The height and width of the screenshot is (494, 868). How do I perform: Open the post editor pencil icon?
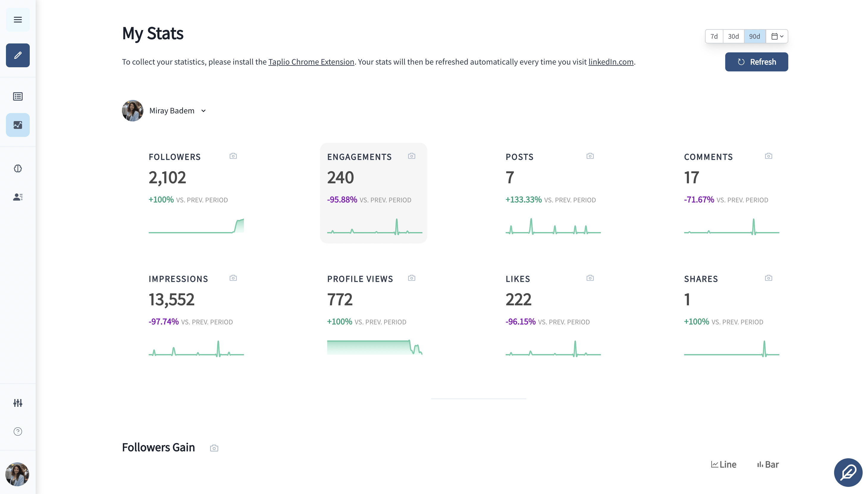pos(18,55)
